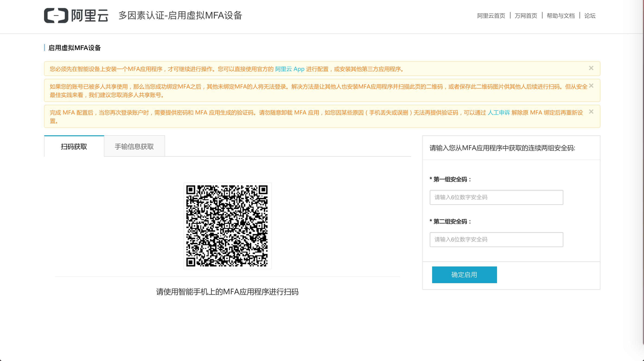Open the 阿里云首页 link

tap(491, 16)
